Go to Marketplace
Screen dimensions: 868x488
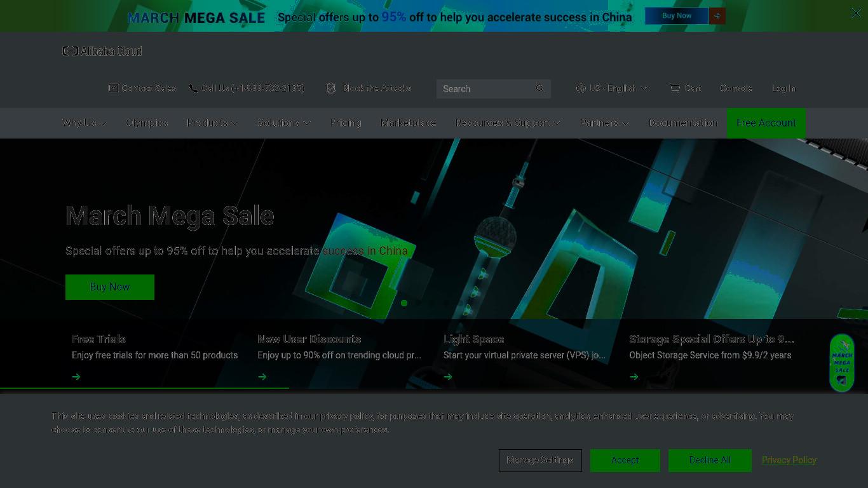click(408, 123)
